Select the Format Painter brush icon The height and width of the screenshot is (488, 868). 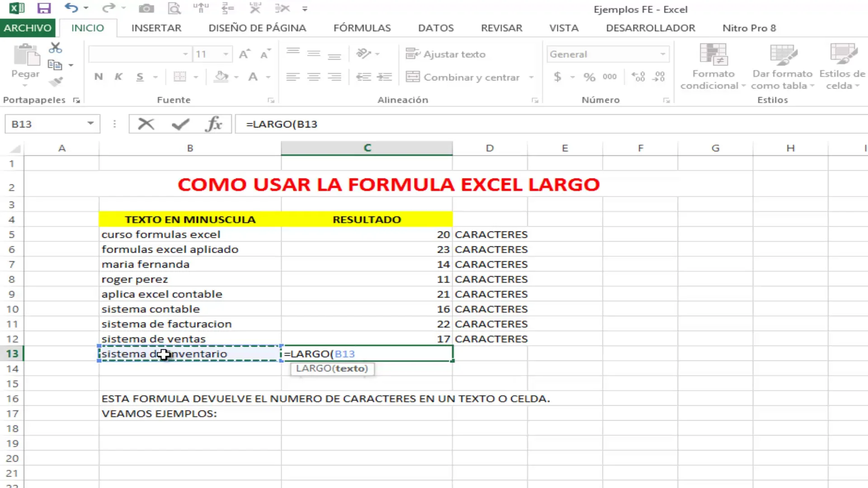(55, 82)
